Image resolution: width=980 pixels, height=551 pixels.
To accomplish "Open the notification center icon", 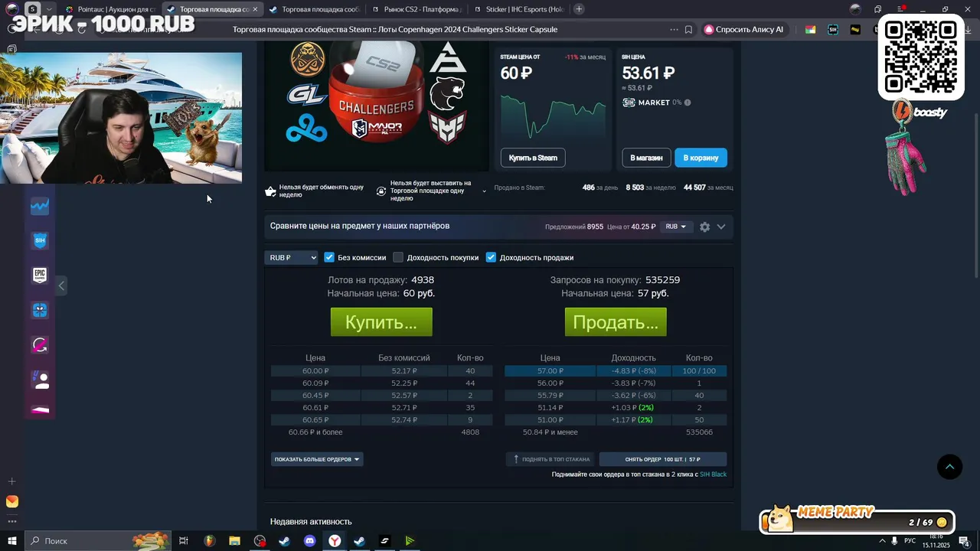I will (x=964, y=541).
